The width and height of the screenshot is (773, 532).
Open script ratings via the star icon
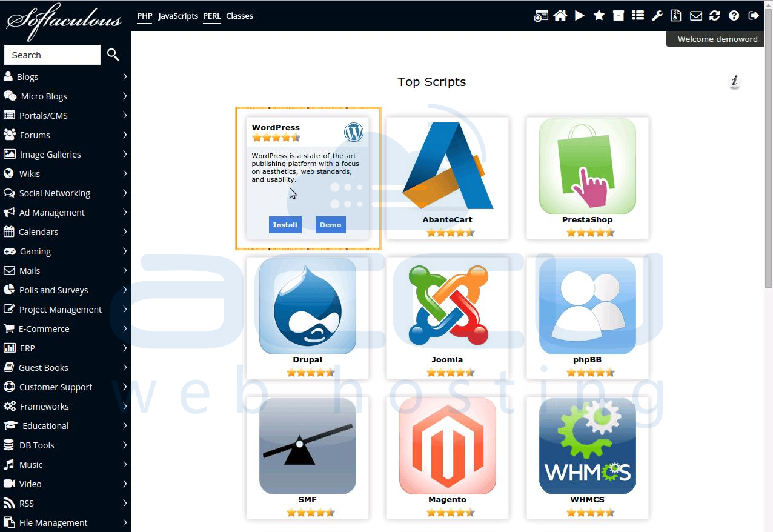click(599, 16)
